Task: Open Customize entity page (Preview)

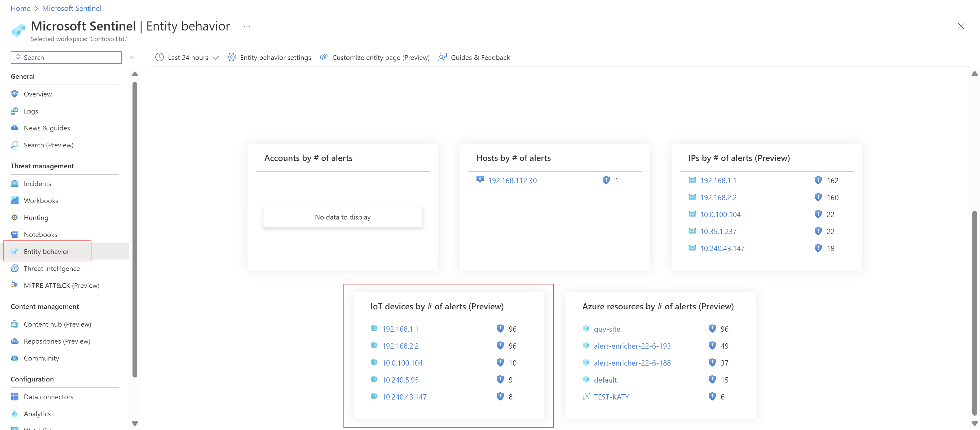Action: [375, 57]
